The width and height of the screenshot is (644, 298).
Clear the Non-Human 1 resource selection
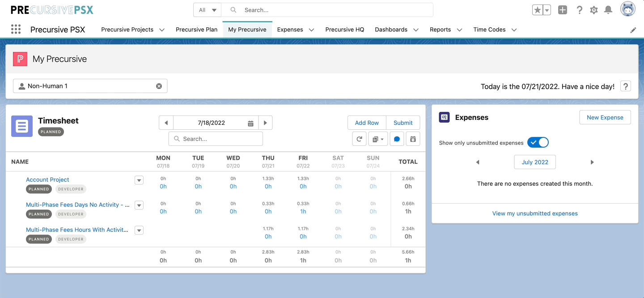click(x=159, y=86)
